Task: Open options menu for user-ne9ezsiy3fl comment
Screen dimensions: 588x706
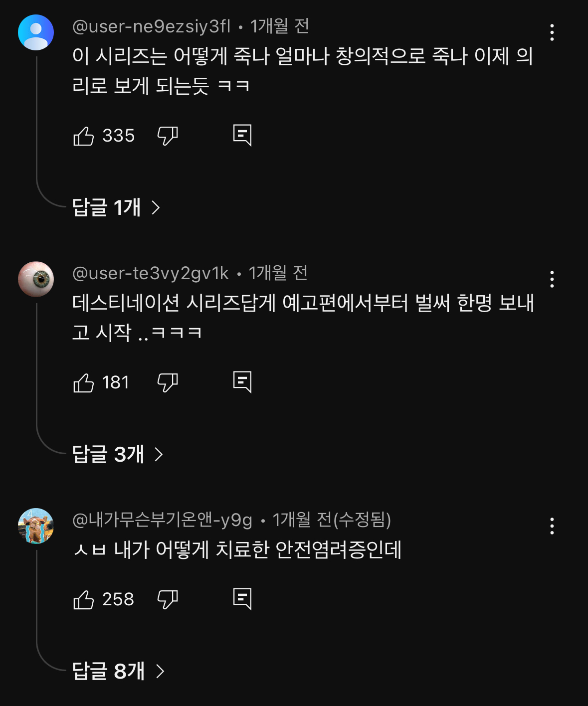Action: (552, 32)
